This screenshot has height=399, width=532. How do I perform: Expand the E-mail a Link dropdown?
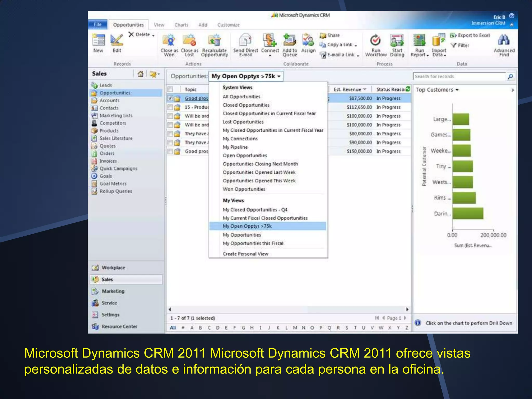(358, 56)
